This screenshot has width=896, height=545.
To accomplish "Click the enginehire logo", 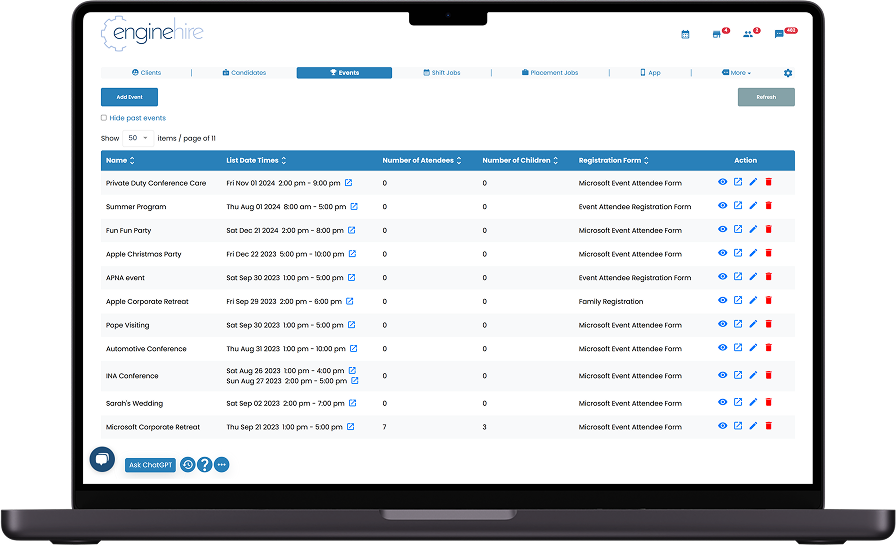I will point(152,33).
